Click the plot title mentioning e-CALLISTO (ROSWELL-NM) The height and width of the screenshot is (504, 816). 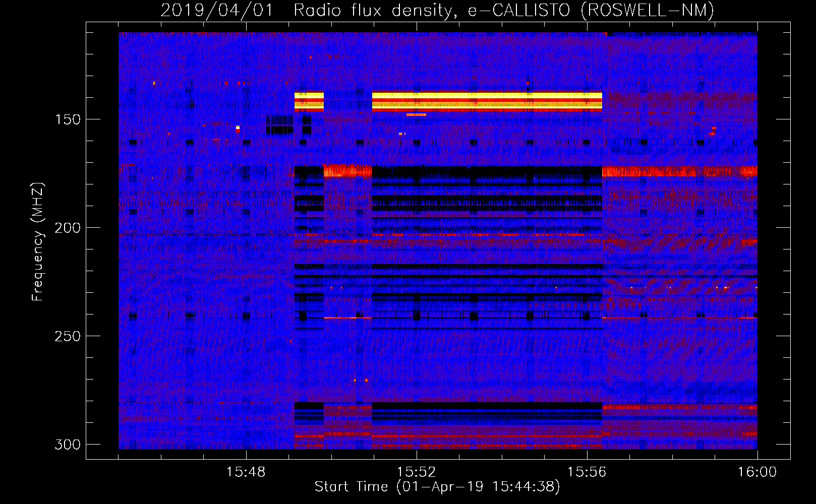pyautogui.click(x=437, y=10)
